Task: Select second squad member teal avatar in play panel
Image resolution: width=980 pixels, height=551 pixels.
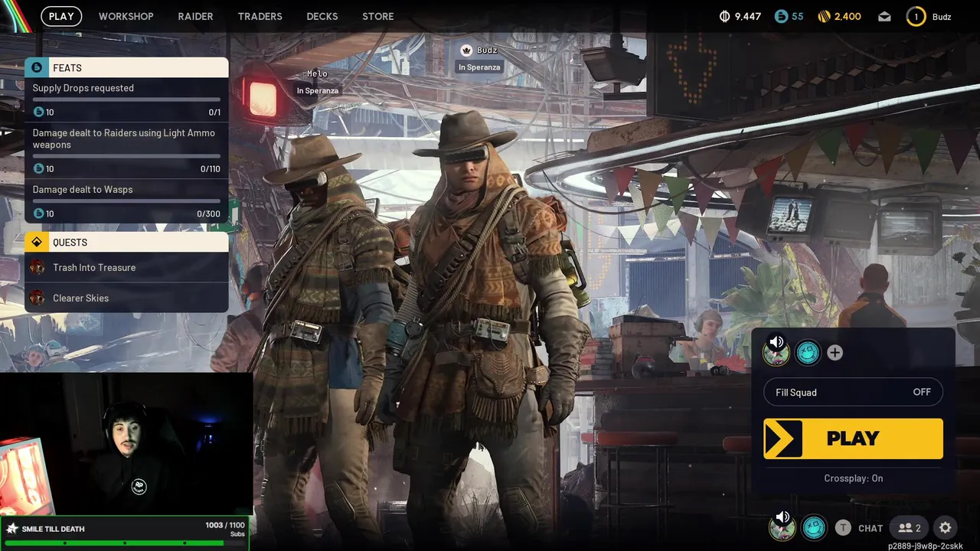Action: point(808,352)
